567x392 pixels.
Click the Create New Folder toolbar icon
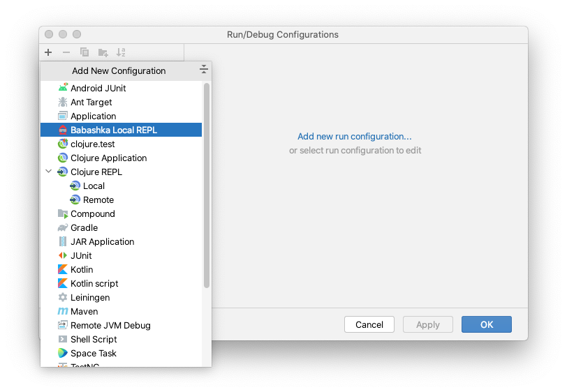103,52
